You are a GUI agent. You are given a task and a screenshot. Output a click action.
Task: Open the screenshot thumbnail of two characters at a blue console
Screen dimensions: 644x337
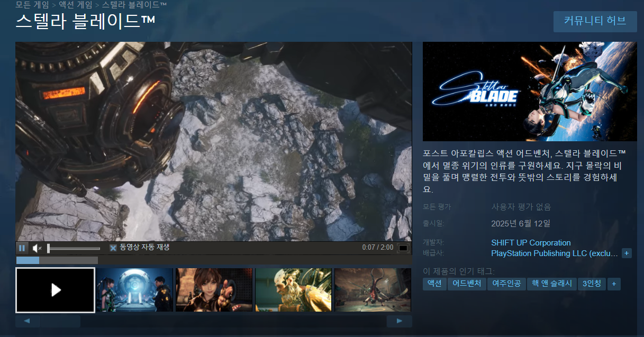tap(134, 290)
